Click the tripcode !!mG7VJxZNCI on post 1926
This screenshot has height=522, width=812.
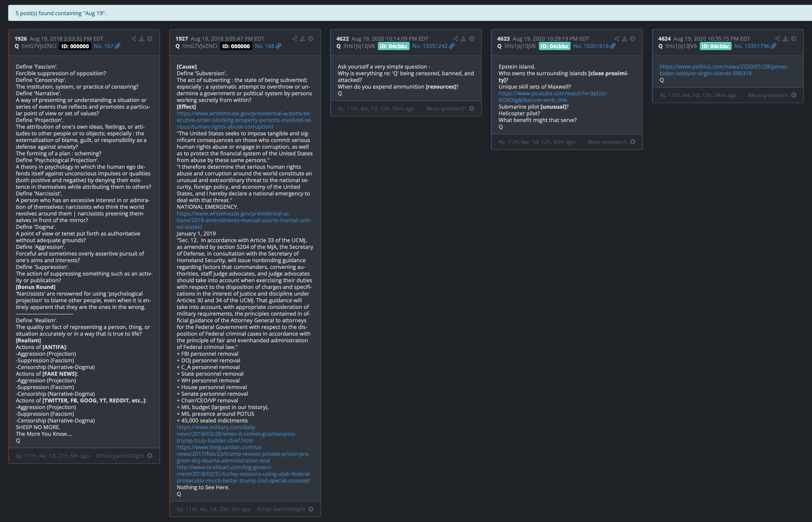(39, 46)
